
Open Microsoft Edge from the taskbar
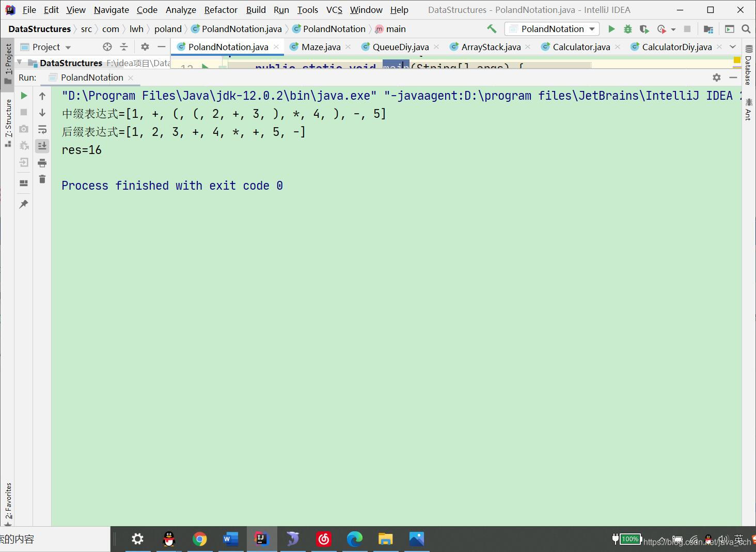[355, 539]
